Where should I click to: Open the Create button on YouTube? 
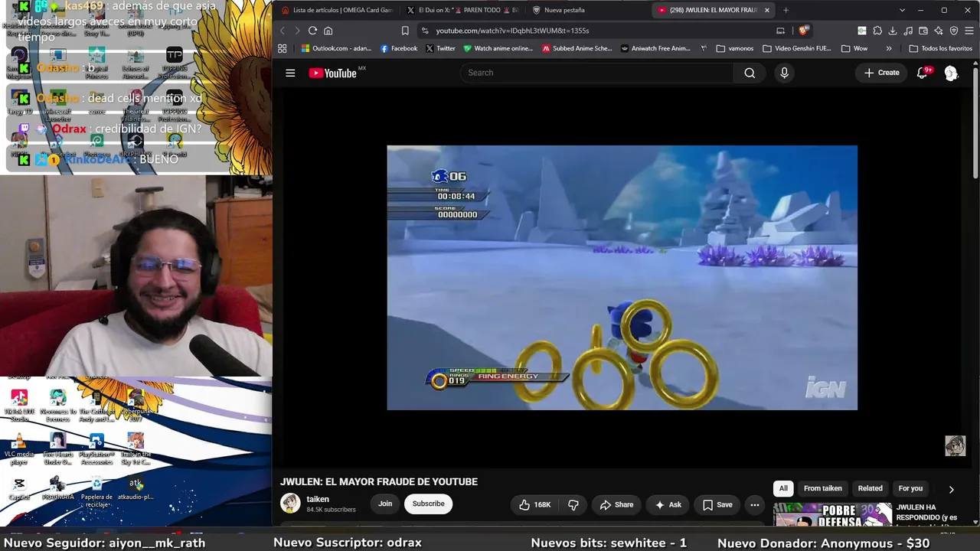pos(881,73)
